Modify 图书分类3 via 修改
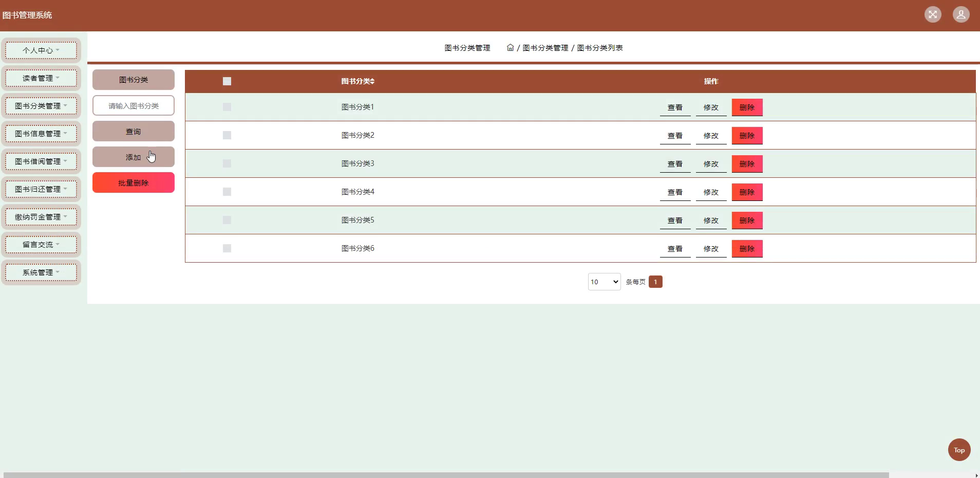The width and height of the screenshot is (980, 478). tap(711, 164)
